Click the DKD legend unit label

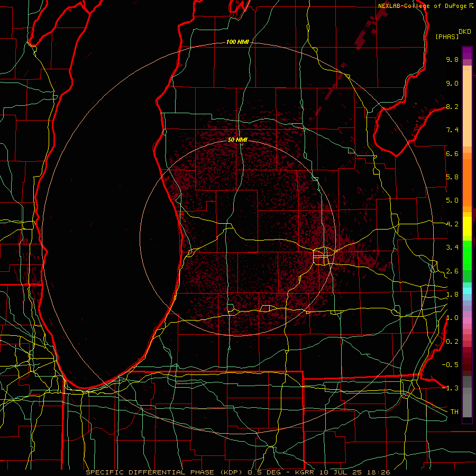[x=465, y=32]
